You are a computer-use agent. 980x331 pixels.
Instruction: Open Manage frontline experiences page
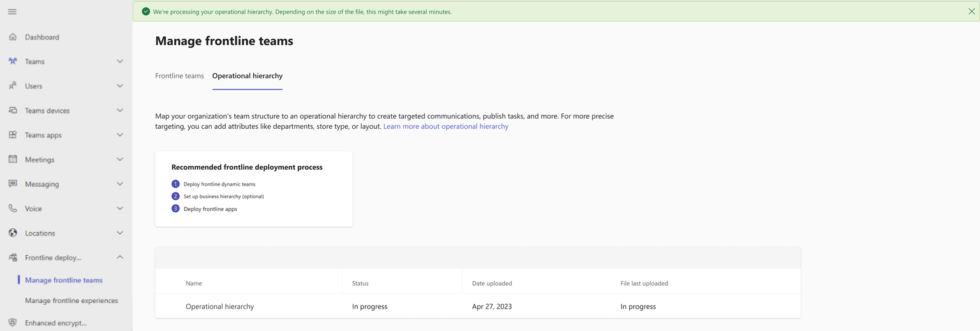71,300
